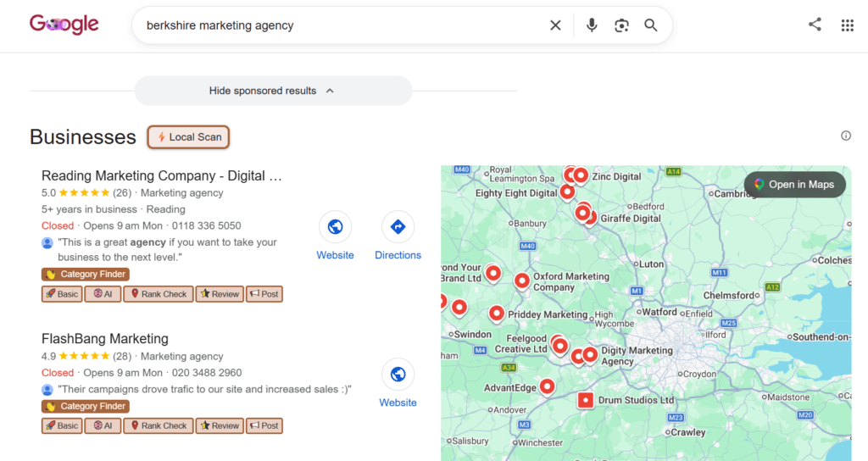
Task: Open Category Finder for FlashBang Marketing
Action: click(x=86, y=406)
